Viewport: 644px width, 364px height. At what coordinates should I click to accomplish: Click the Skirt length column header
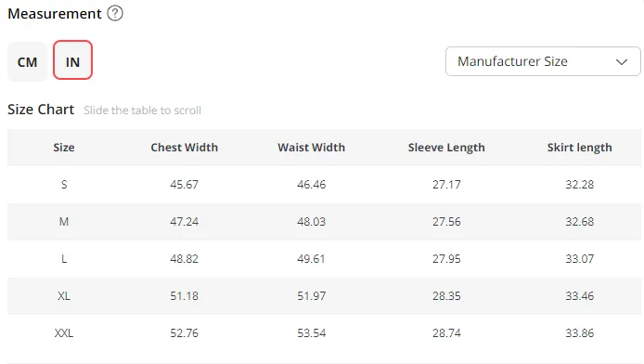click(580, 148)
